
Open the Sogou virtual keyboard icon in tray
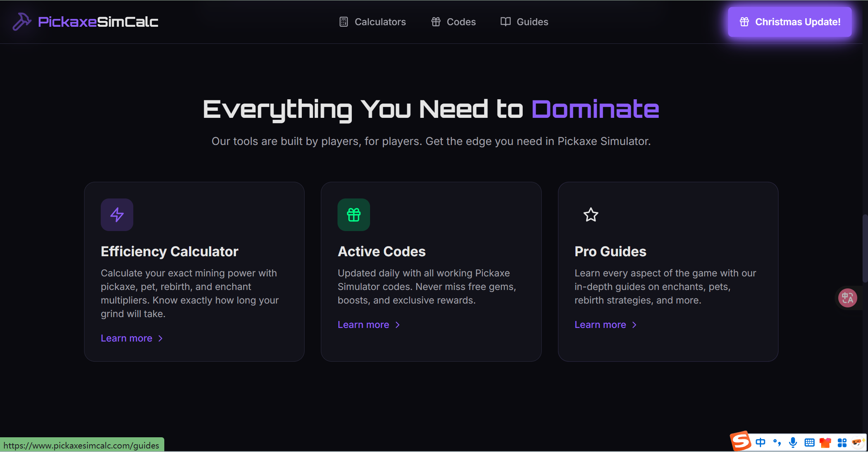coord(810,442)
